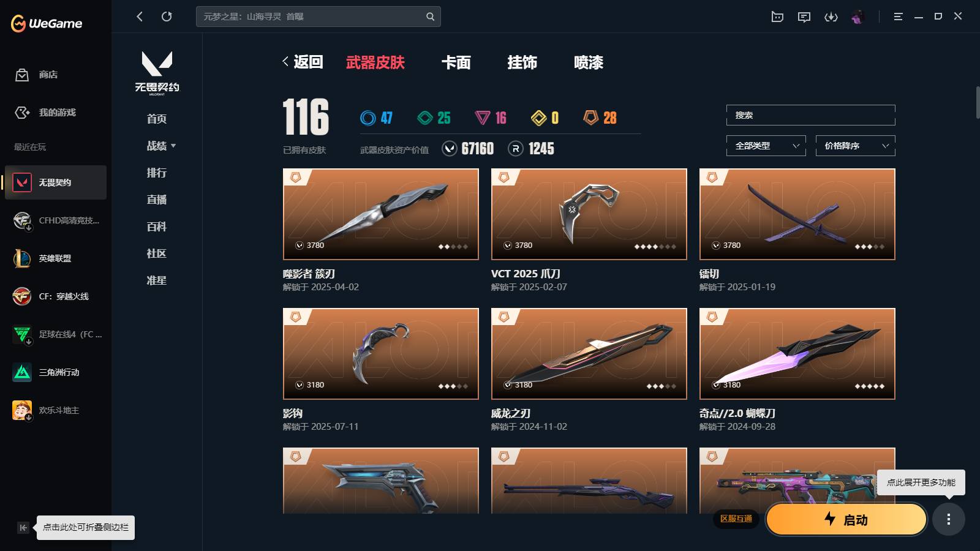Viewport: 980px width, 551px height.
Task: Click the skin 搜索 input field
Action: 811,115
